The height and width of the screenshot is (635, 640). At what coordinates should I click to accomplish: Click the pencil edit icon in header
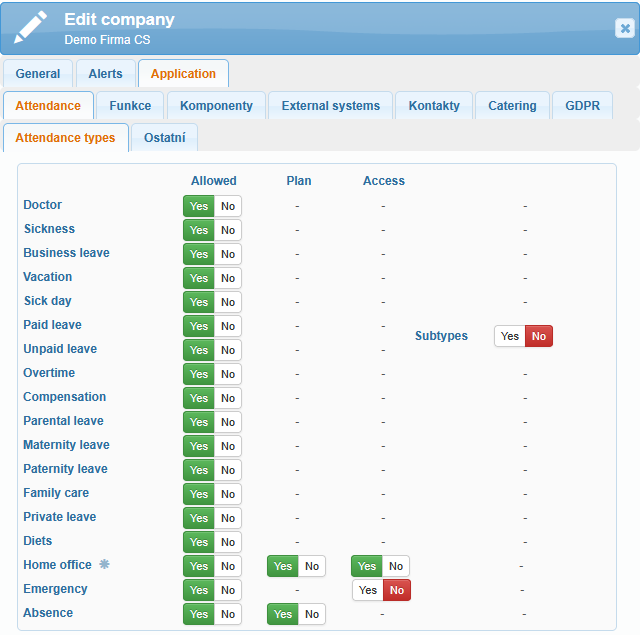(30, 27)
